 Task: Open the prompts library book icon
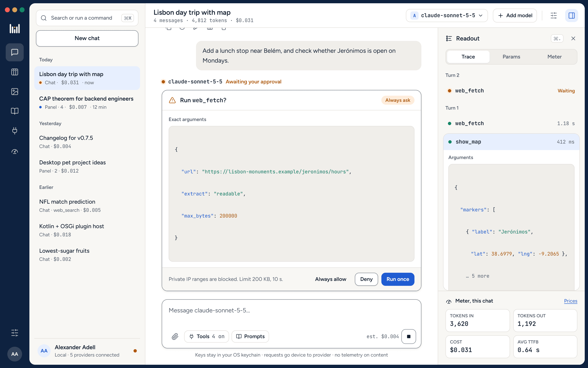tap(14, 111)
